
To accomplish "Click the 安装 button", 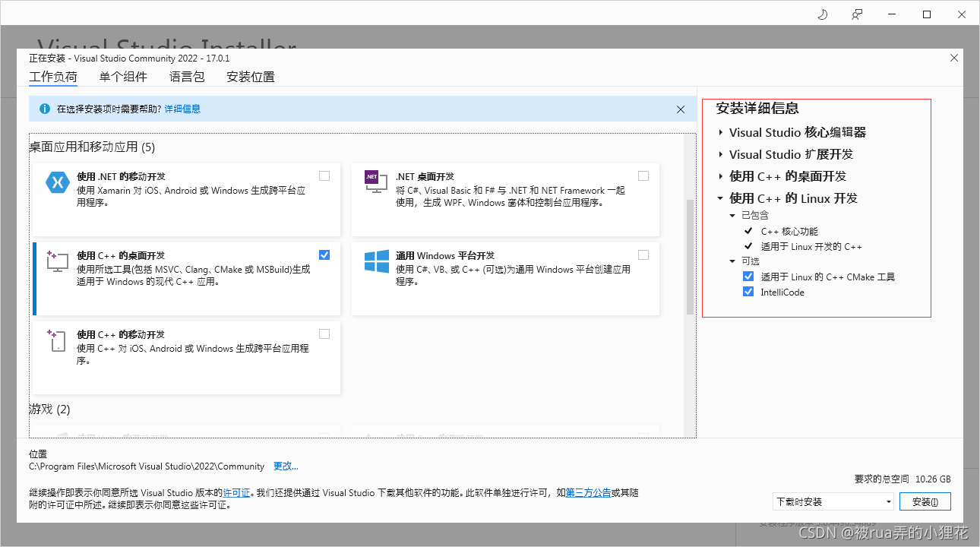I will pos(925,501).
